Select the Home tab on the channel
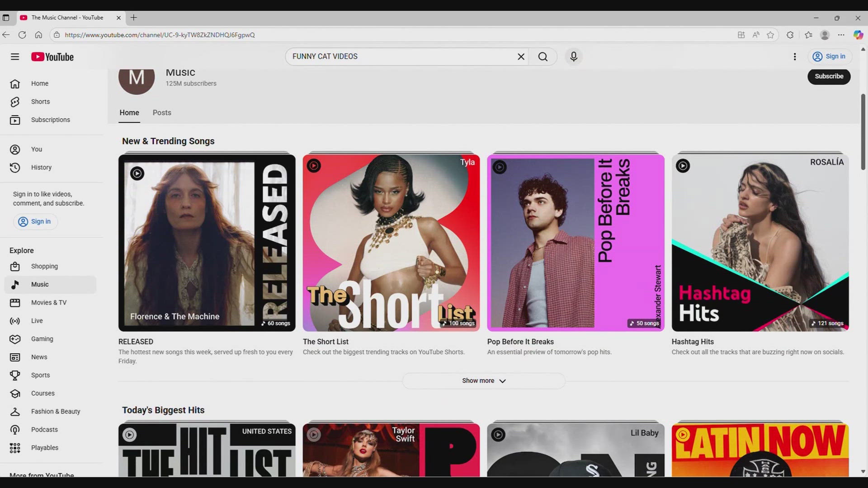This screenshot has width=868, height=488. pyautogui.click(x=129, y=113)
